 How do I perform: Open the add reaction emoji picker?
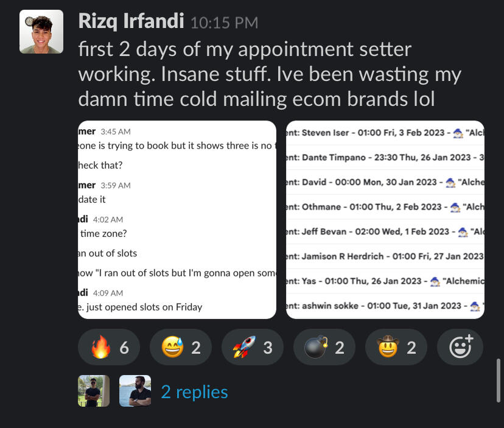tap(460, 348)
